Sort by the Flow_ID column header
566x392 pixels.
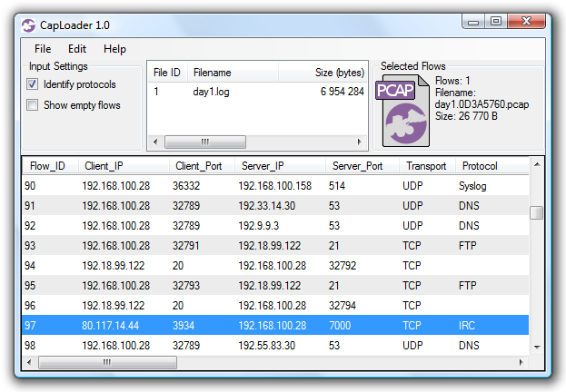(x=50, y=166)
